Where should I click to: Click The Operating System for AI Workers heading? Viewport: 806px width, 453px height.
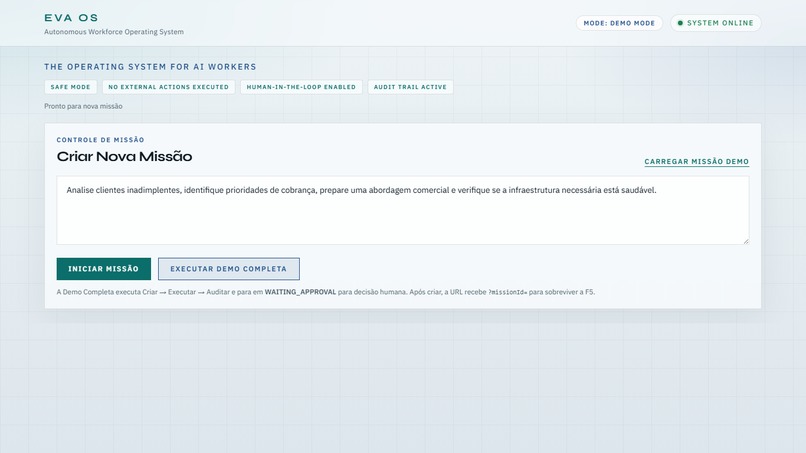tap(150, 67)
